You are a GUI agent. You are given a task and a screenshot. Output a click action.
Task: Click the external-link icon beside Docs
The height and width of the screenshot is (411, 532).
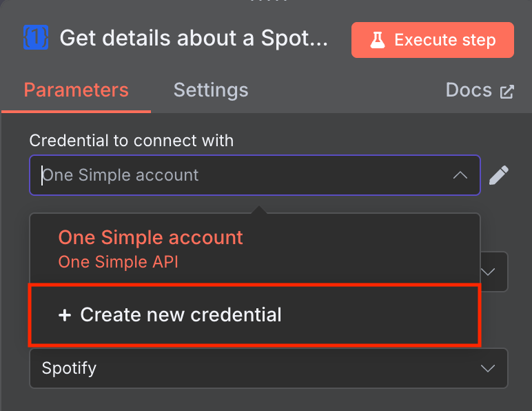507,91
